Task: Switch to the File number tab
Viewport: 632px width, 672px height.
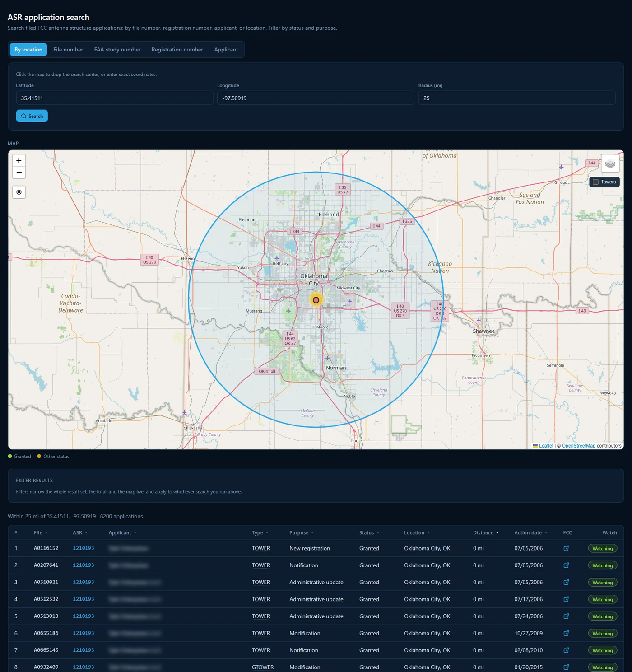Action: coord(68,50)
